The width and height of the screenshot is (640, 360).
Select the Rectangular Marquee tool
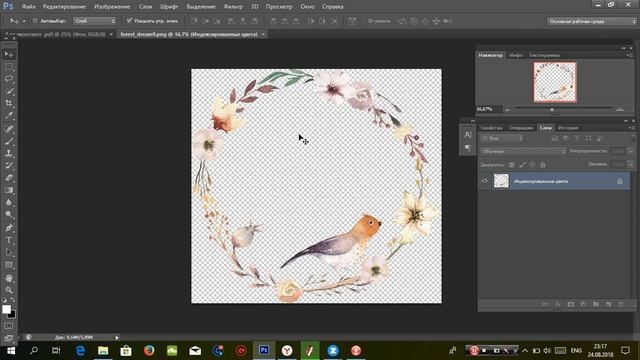(x=9, y=67)
